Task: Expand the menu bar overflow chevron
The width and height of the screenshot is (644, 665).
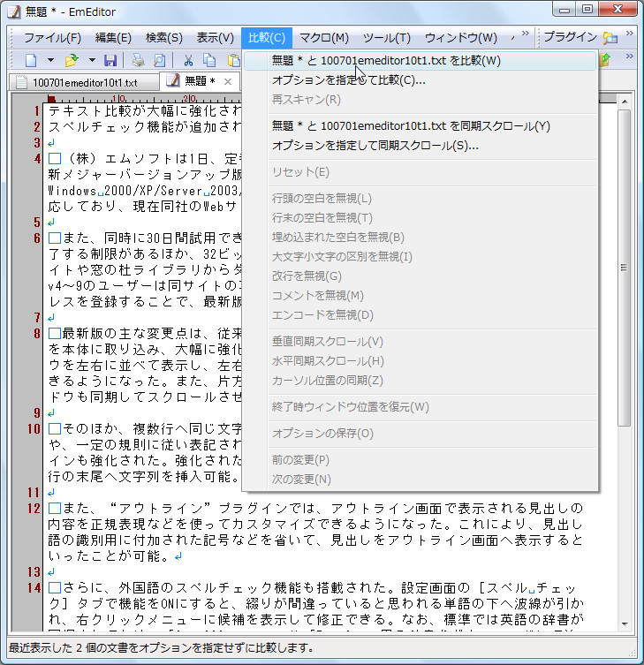Action: click(526, 33)
